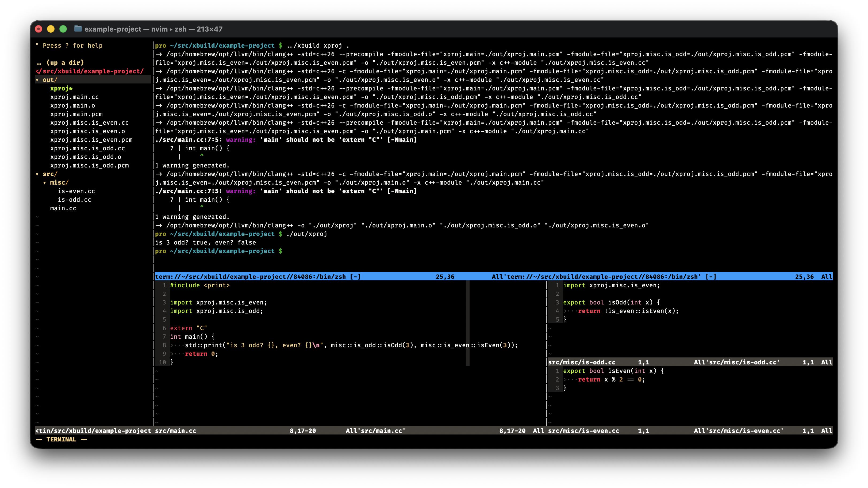Click the '-- TERMINAL --' mode indicator

[x=61, y=439]
